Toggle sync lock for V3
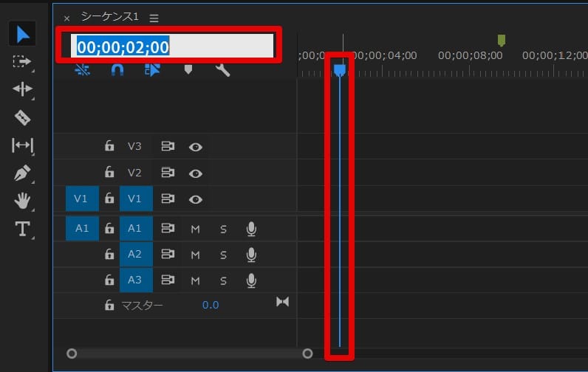 point(168,146)
